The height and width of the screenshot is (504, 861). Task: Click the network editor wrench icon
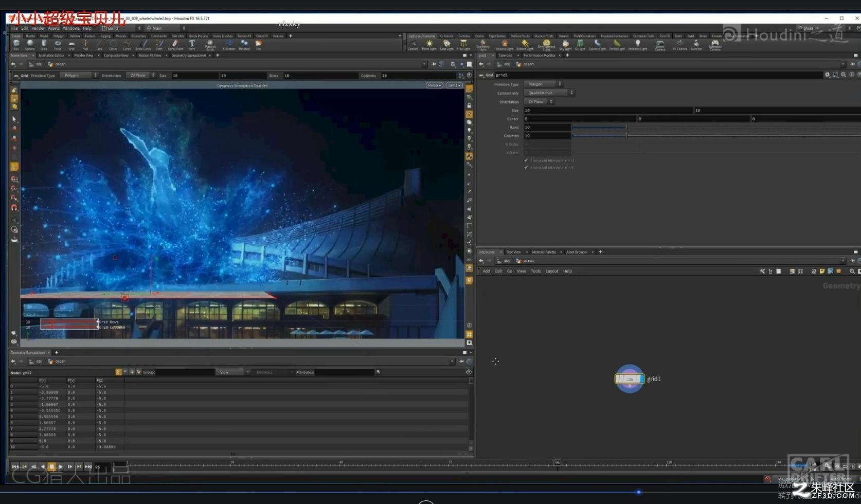(x=762, y=271)
